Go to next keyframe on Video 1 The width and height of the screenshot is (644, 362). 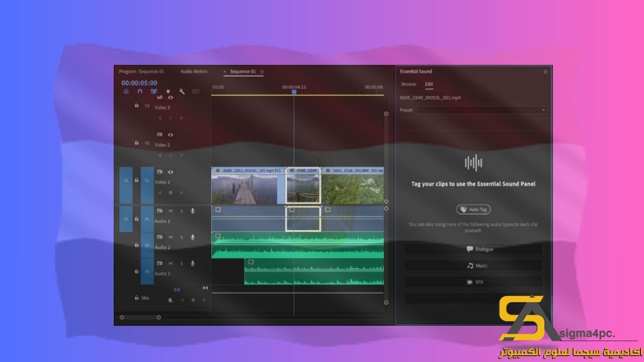pyautogui.click(x=182, y=193)
